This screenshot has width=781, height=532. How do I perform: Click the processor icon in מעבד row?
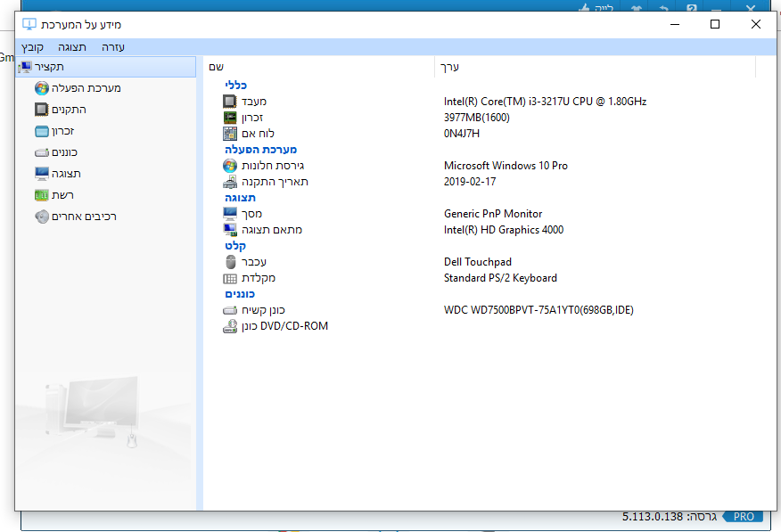tap(230, 102)
